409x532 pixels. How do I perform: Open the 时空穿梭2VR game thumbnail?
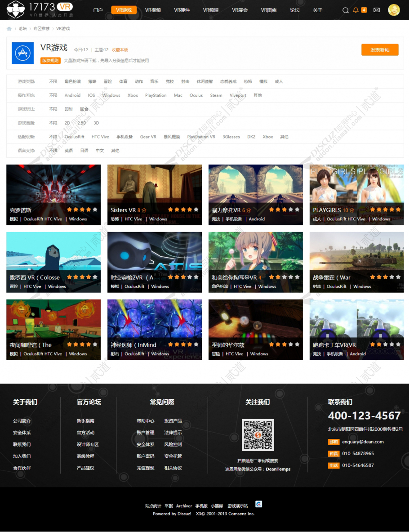(155, 262)
